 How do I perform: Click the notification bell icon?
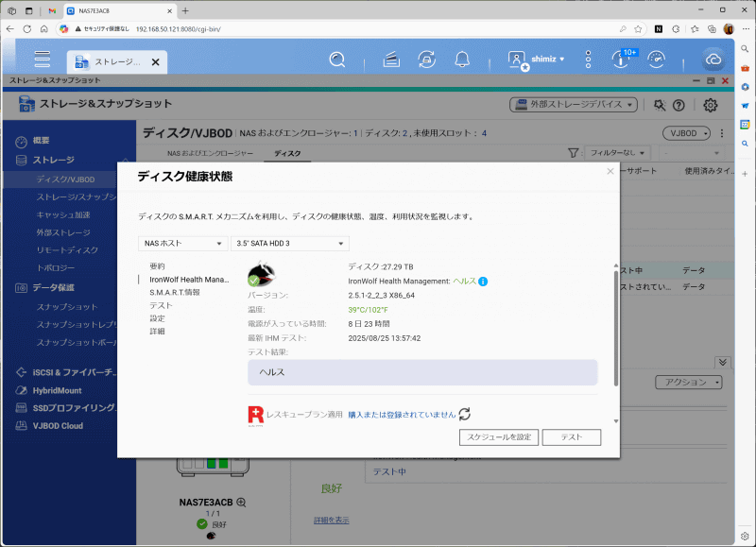click(x=462, y=59)
